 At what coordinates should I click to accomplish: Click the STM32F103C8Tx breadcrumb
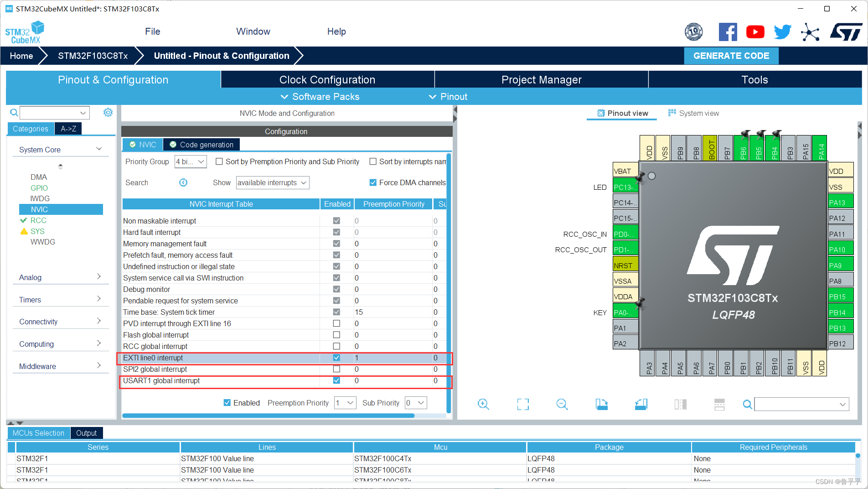tap(93, 56)
